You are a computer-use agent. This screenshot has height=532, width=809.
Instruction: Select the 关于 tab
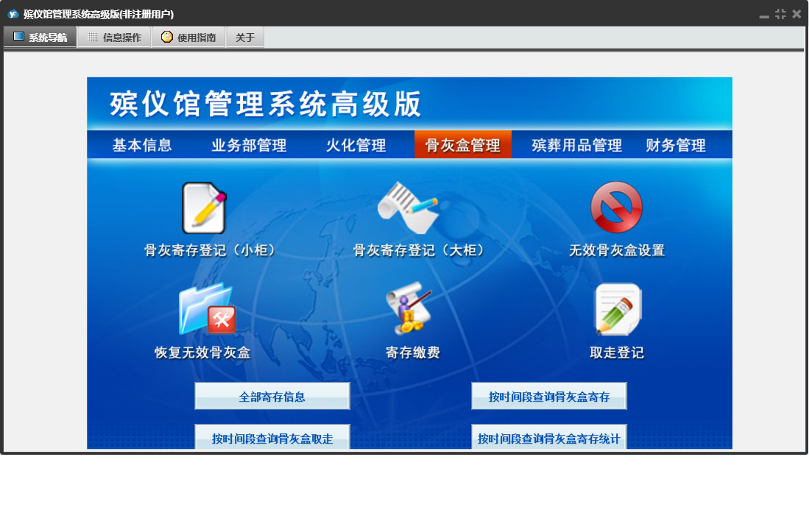(245, 38)
